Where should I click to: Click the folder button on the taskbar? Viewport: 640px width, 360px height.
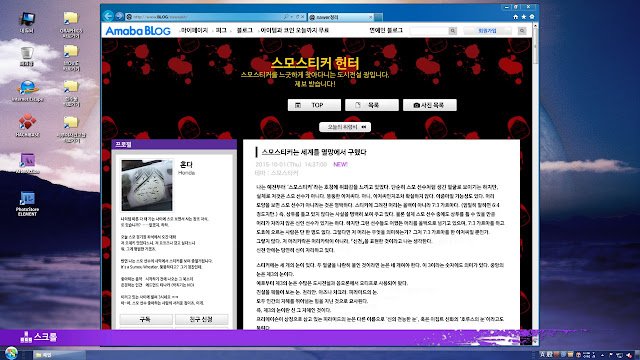(59, 355)
